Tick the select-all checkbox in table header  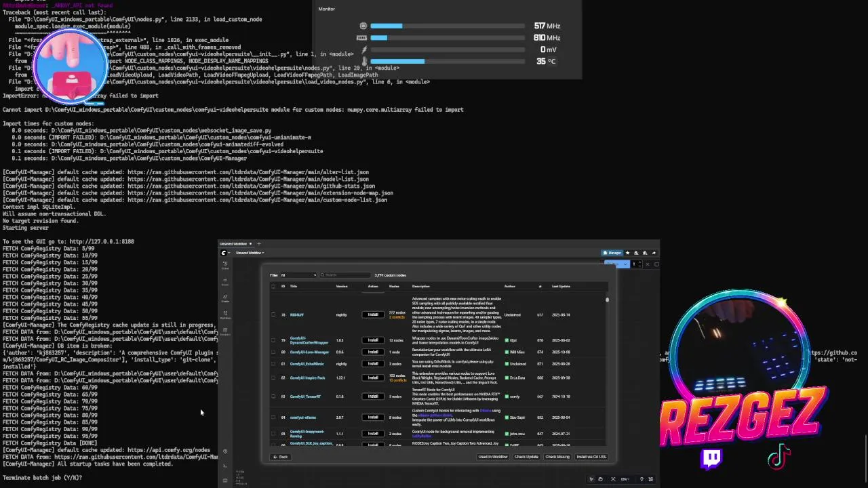(x=273, y=286)
